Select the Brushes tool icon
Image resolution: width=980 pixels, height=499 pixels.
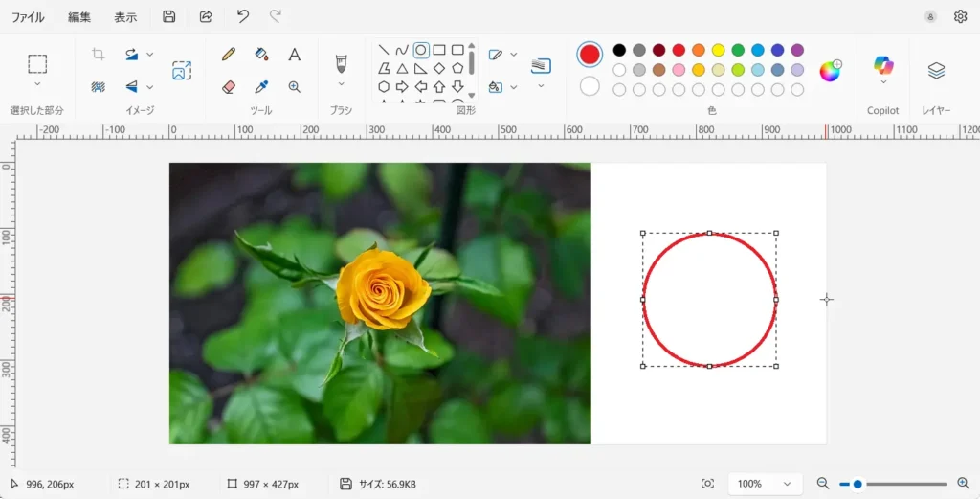(x=341, y=63)
